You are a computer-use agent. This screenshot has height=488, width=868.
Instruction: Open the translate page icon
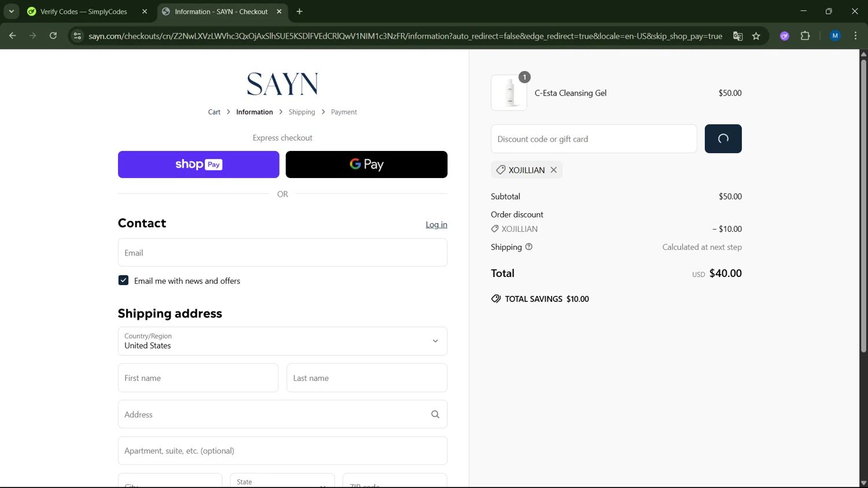click(738, 36)
